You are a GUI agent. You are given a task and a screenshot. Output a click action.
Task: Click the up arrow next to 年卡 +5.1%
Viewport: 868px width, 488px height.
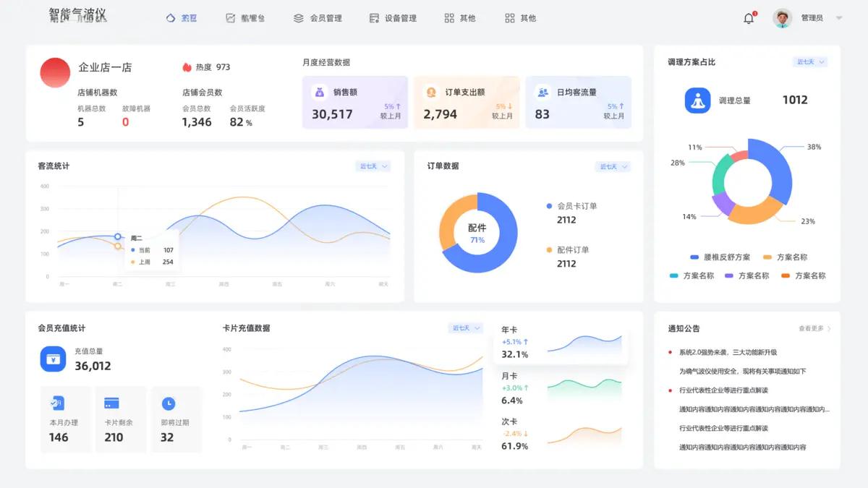coord(526,342)
